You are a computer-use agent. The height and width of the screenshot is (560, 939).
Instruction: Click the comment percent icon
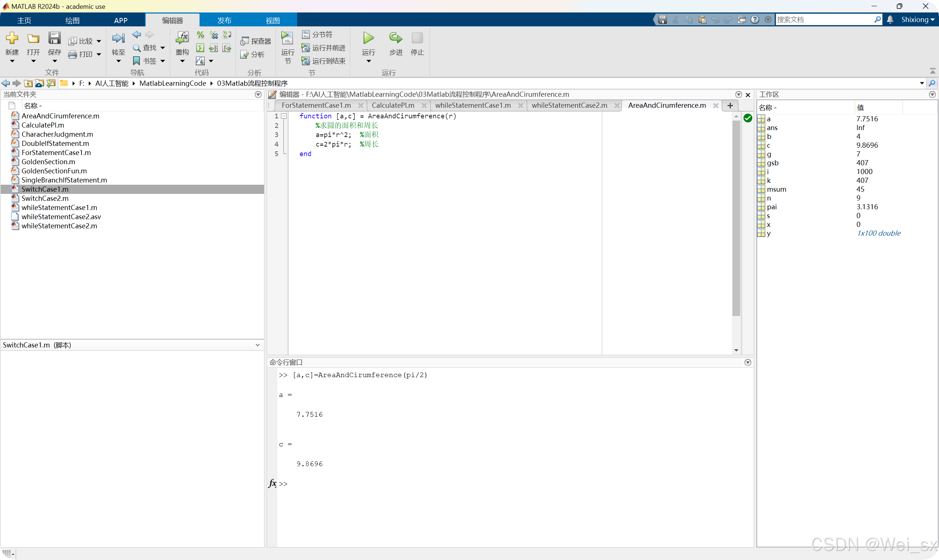point(201,35)
